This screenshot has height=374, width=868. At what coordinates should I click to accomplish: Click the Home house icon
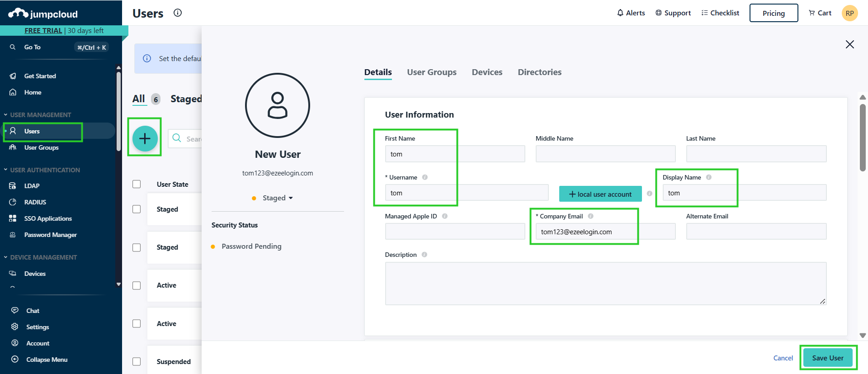tap(13, 92)
